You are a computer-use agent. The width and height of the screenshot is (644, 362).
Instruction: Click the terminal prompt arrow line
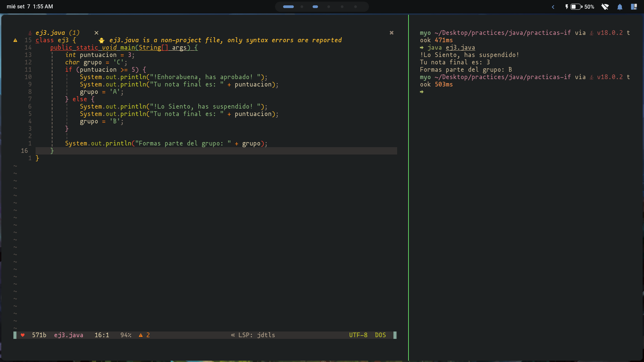422,92
